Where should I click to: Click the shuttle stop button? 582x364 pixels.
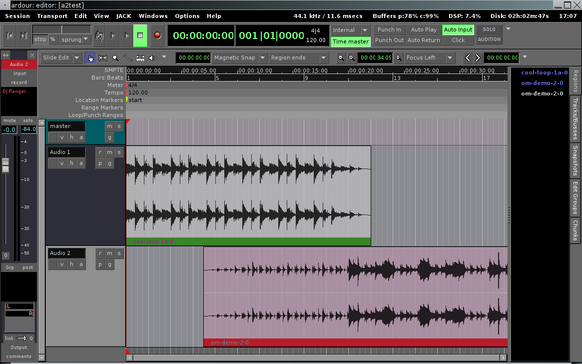click(40, 39)
